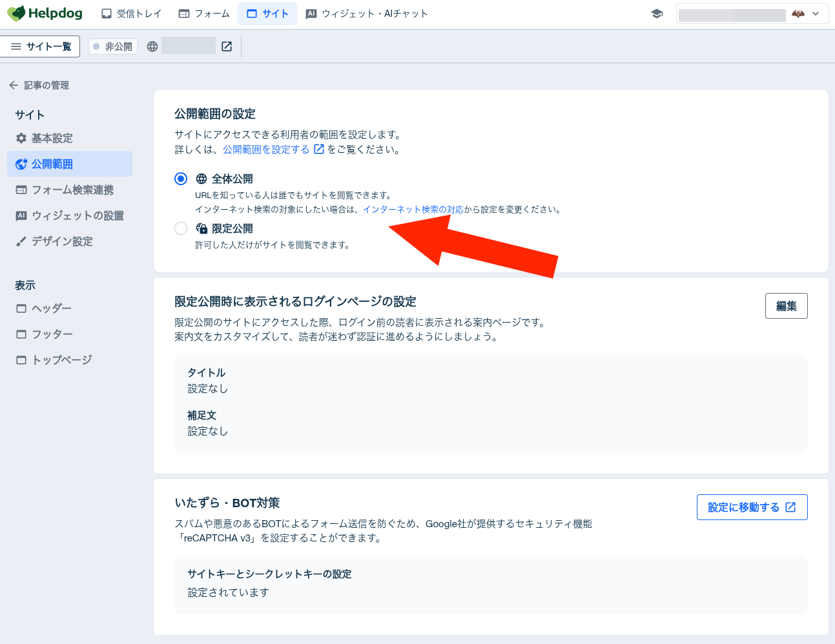Click the brush icon beside デザイン設定
This screenshot has height=644, width=835.
[21, 241]
